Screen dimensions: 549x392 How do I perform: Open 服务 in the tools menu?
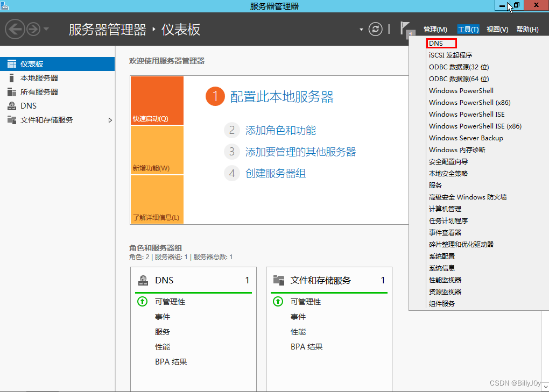[435, 186]
